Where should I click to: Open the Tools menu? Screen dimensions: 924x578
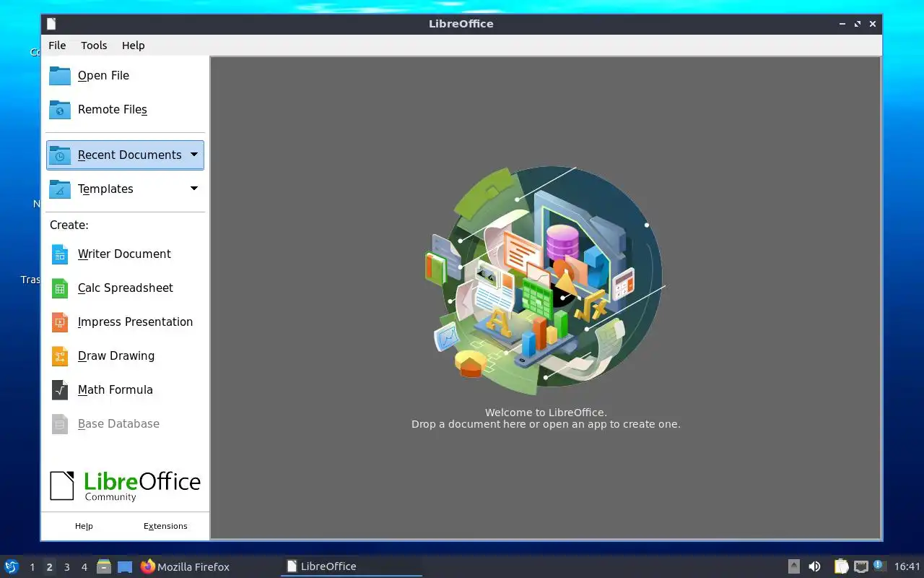point(94,45)
